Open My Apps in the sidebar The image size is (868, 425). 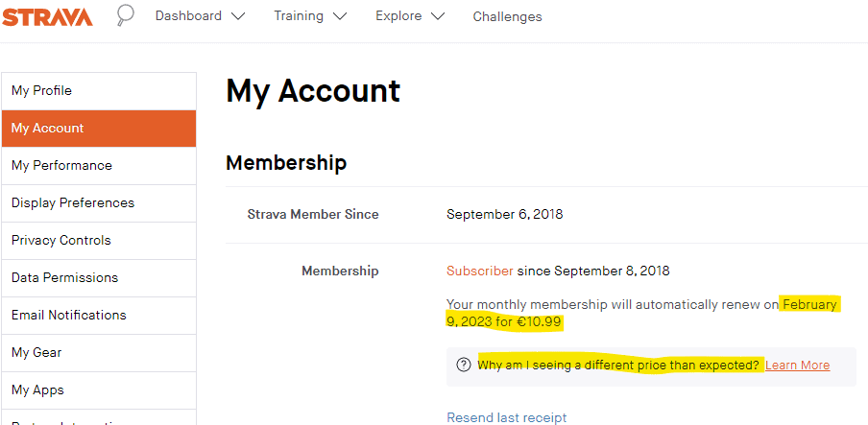[99, 390]
